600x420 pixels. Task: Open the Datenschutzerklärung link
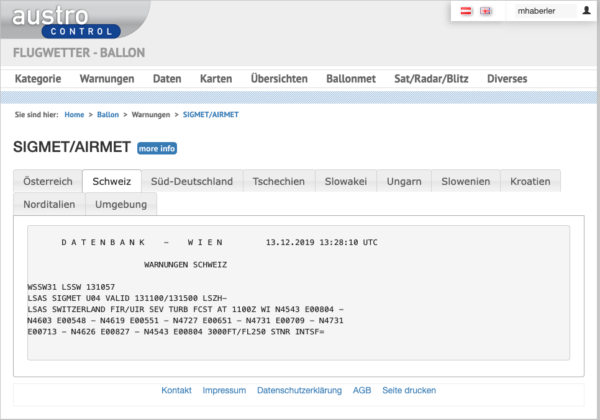[x=299, y=390]
